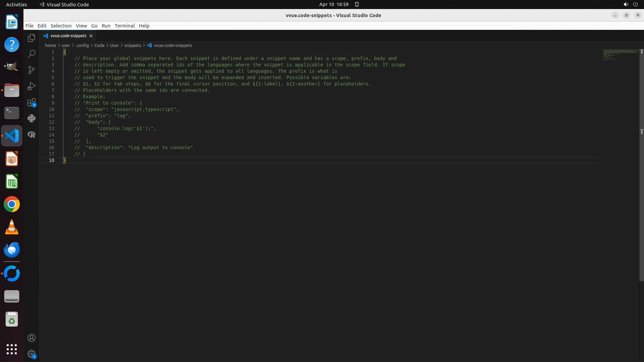Image resolution: width=644 pixels, height=362 pixels.
Task: Open the Search view icon
Action: tap(32, 54)
